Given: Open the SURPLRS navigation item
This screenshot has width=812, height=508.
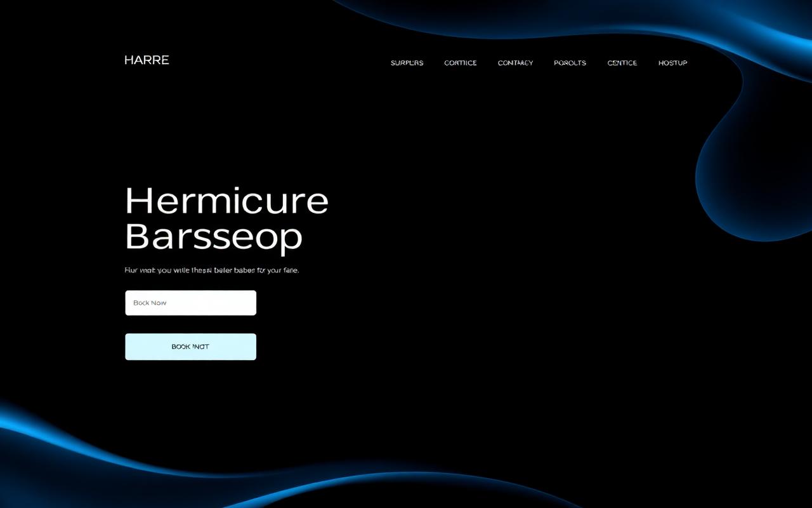Looking at the screenshot, I should pyautogui.click(x=407, y=63).
